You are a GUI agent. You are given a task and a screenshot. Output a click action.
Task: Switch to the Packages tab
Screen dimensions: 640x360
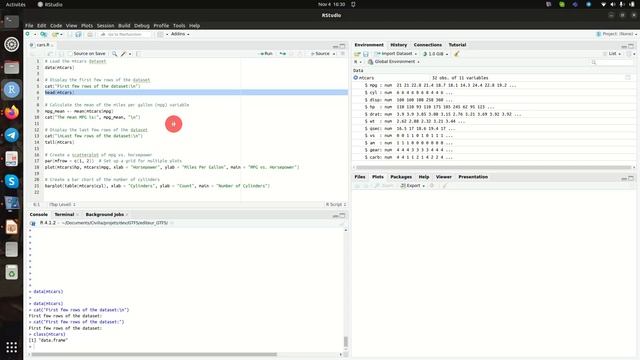click(401, 177)
